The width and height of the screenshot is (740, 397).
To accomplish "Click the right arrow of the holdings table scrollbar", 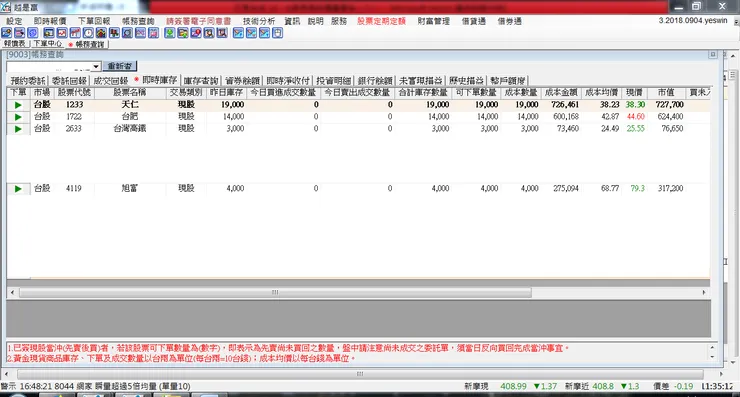I will pos(704,293).
